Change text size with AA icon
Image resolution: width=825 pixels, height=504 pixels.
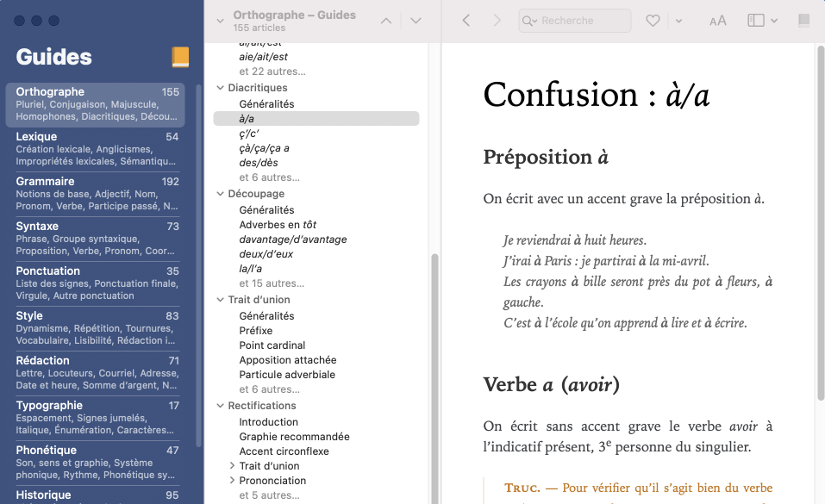tap(717, 21)
